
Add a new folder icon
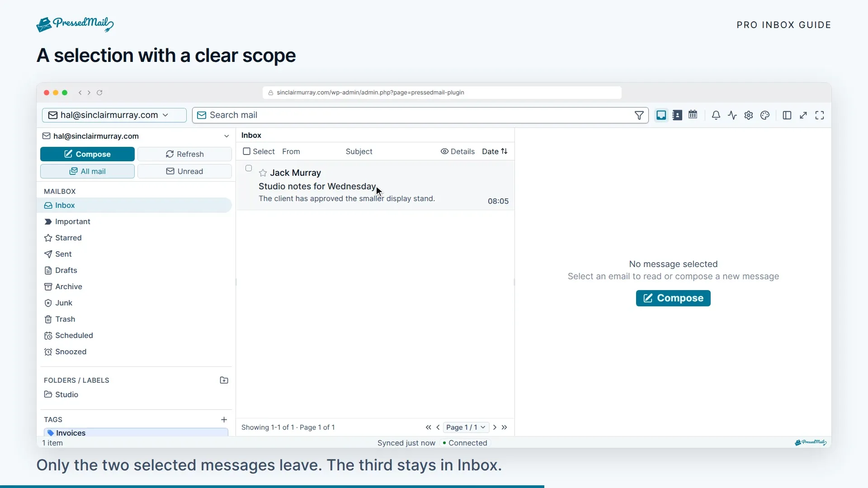point(224,380)
